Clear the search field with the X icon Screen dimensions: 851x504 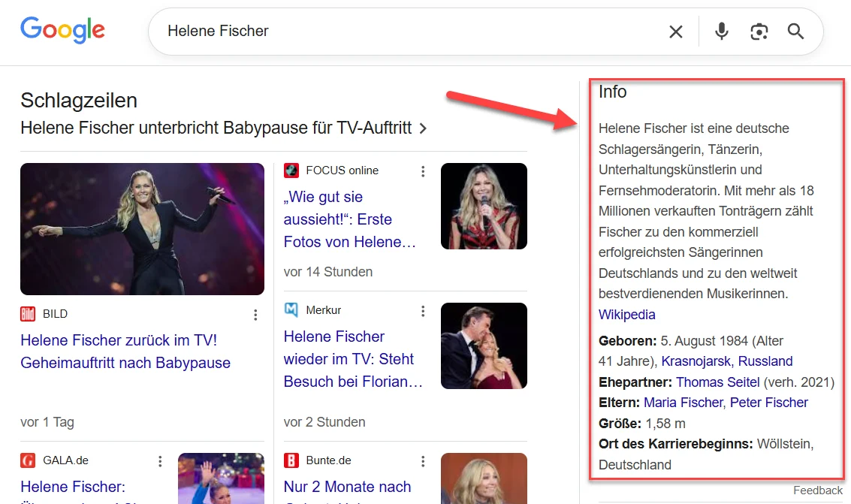tap(675, 32)
